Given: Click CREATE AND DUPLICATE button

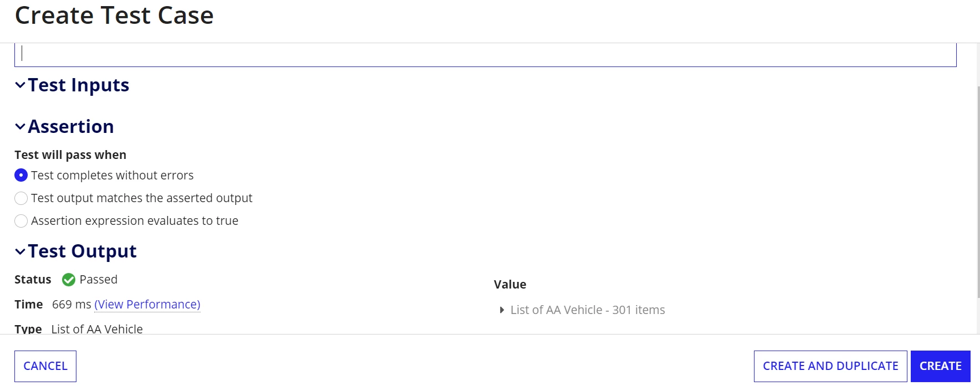Looking at the screenshot, I should (830, 366).
